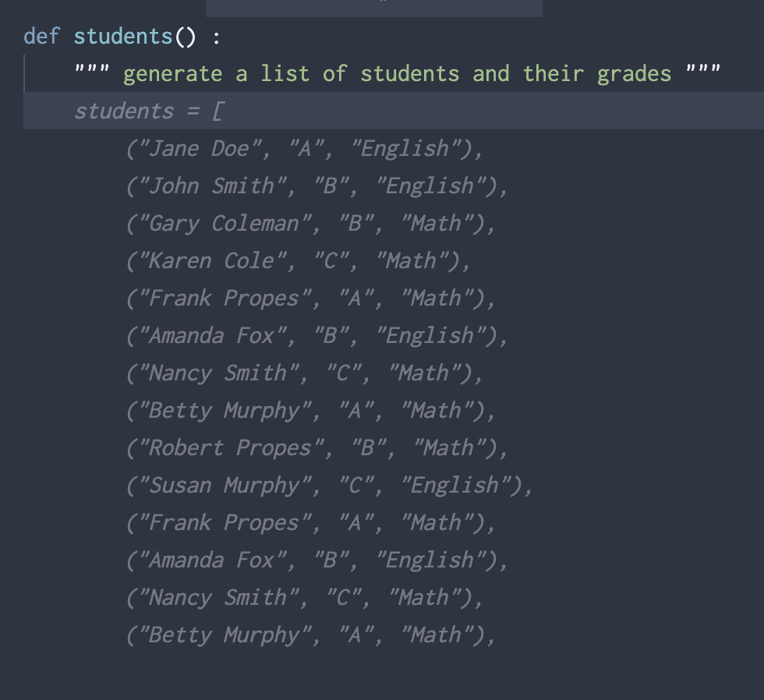Viewport: 764px width, 700px height.
Task: Click the suggested 'students = [' line
Action: coord(149,111)
